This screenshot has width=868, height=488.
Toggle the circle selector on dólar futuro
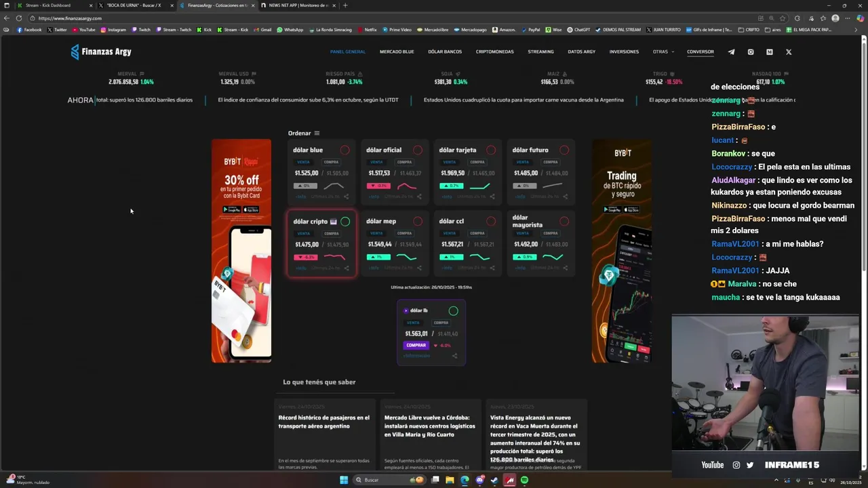click(564, 150)
